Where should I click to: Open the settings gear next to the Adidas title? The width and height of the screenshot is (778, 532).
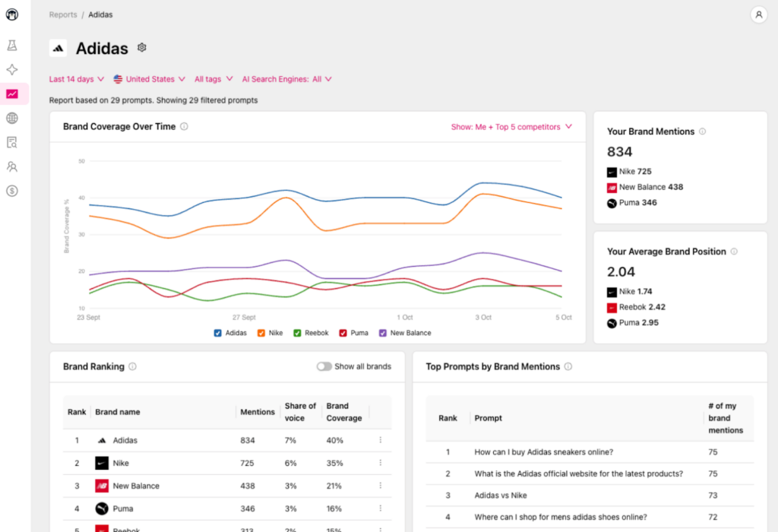141,47
